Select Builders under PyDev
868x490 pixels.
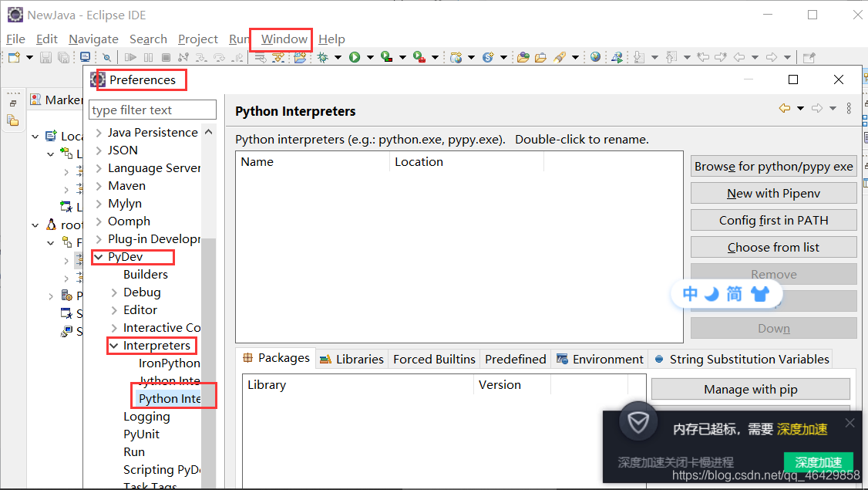click(146, 275)
